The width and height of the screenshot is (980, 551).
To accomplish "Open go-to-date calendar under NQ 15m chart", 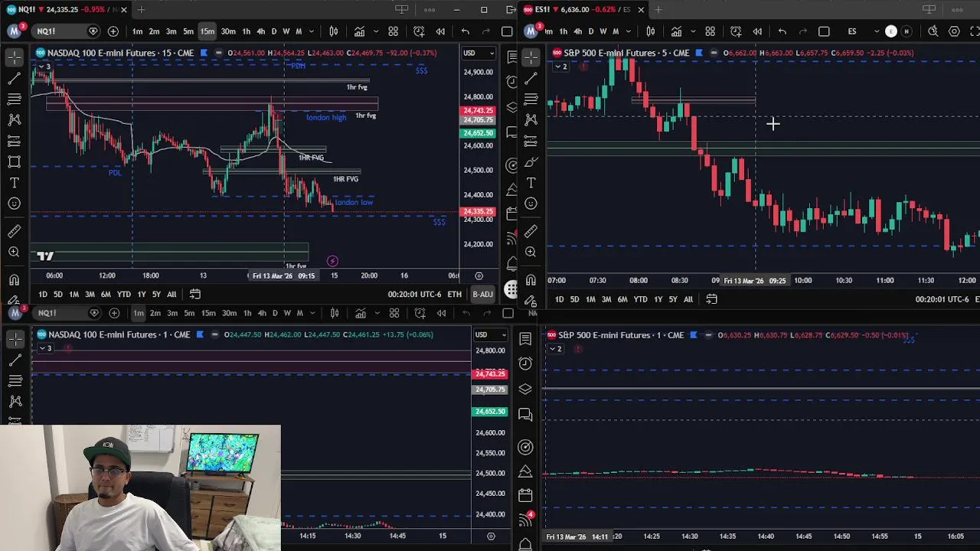I will (194, 294).
